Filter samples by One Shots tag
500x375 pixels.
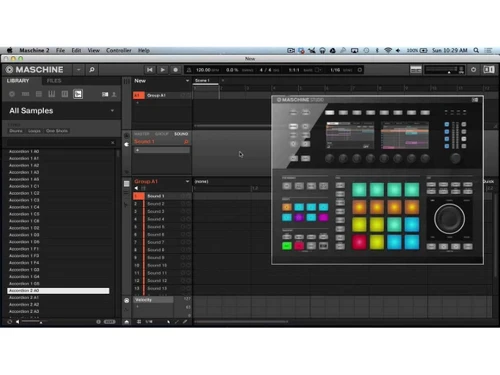(x=57, y=131)
